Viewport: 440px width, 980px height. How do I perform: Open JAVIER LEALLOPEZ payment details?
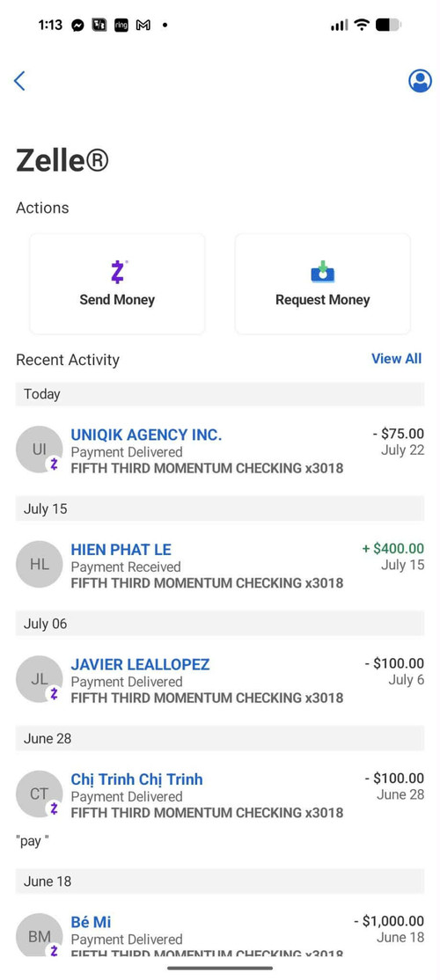pos(220,681)
